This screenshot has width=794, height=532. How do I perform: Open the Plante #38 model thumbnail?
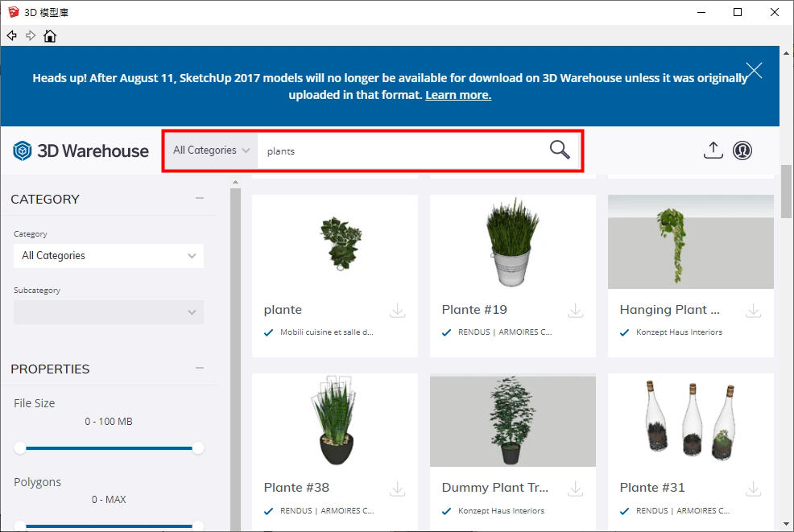[x=335, y=420]
